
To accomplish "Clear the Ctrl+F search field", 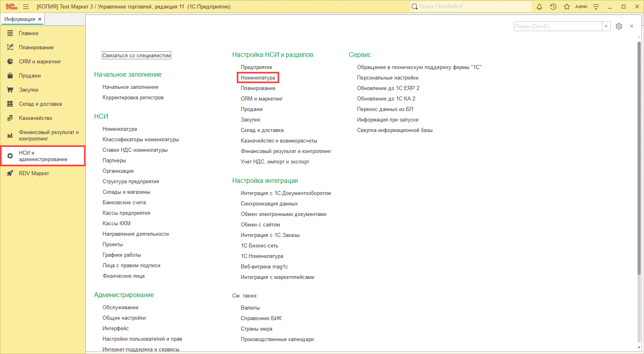I will [x=606, y=26].
